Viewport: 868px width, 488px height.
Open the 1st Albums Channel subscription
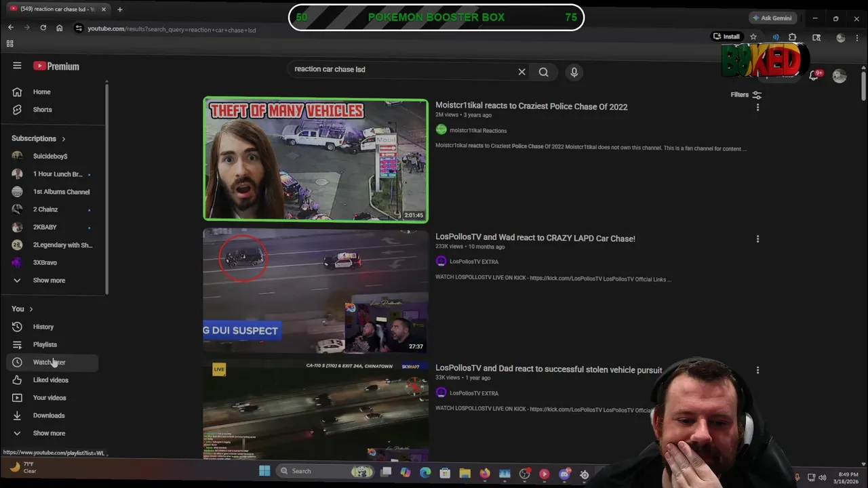(53, 192)
